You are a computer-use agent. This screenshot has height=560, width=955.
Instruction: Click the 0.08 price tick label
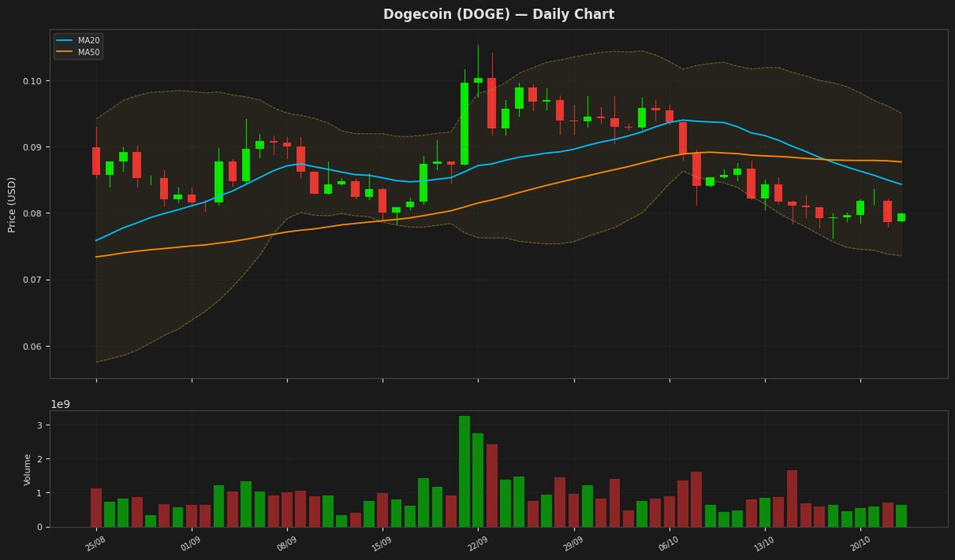coord(33,214)
